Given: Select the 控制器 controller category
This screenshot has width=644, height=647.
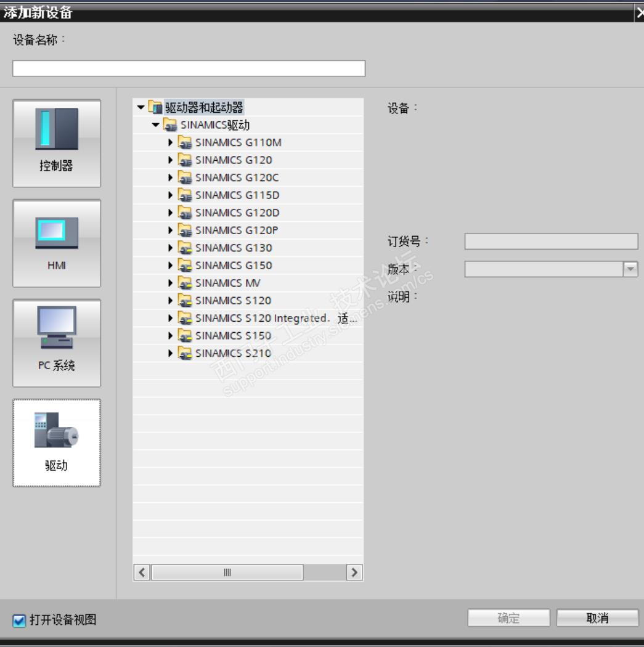Looking at the screenshot, I should [57, 143].
